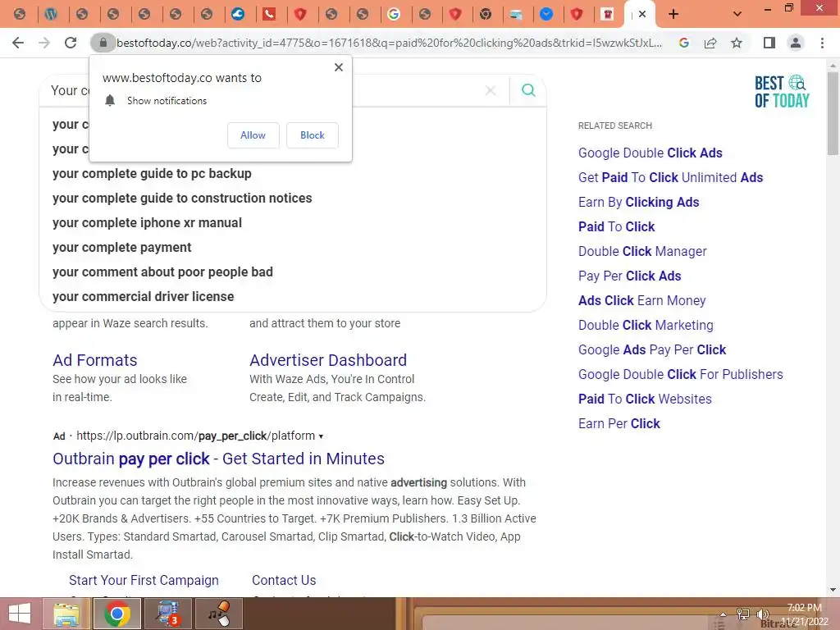The image size is (840, 630).
Task: Bookmark this page with the star icon
Action: coord(737,43)
